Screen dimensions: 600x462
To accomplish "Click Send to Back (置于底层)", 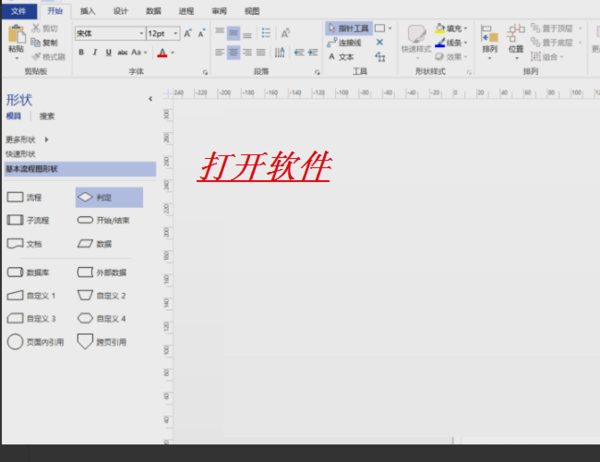I will point(556,42).
